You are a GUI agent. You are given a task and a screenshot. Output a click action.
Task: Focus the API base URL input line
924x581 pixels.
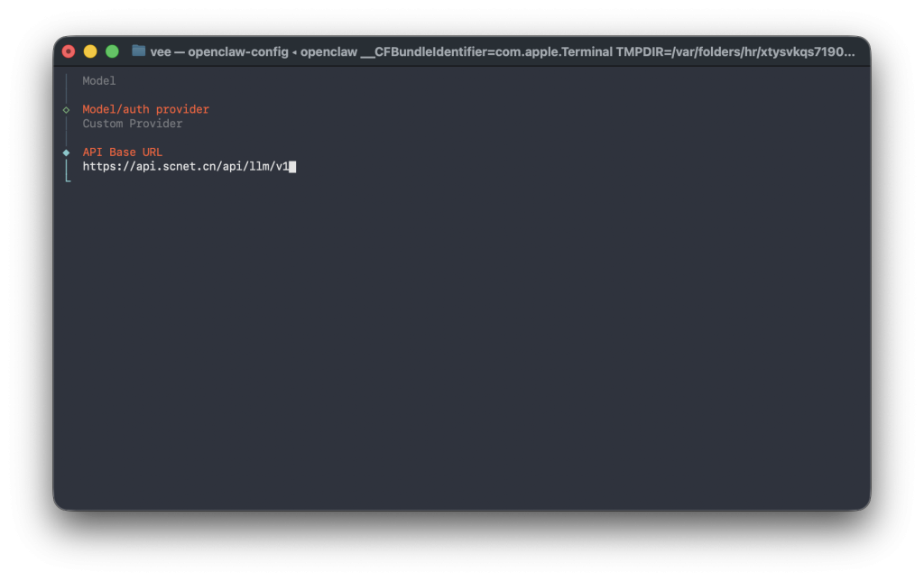click(x=186, y=167)
